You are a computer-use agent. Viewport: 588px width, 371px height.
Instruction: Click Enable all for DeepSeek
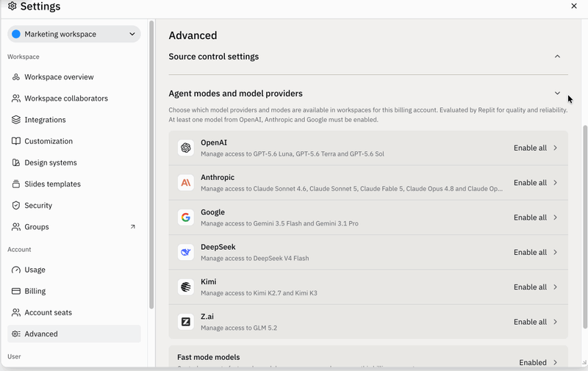coord(530,252)
